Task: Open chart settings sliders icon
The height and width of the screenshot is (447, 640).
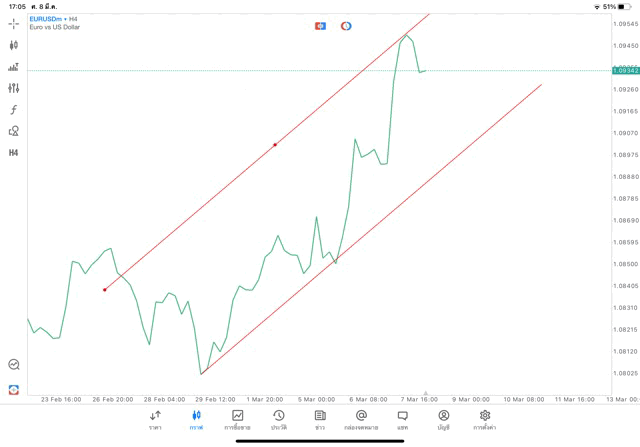Action: 14,88
